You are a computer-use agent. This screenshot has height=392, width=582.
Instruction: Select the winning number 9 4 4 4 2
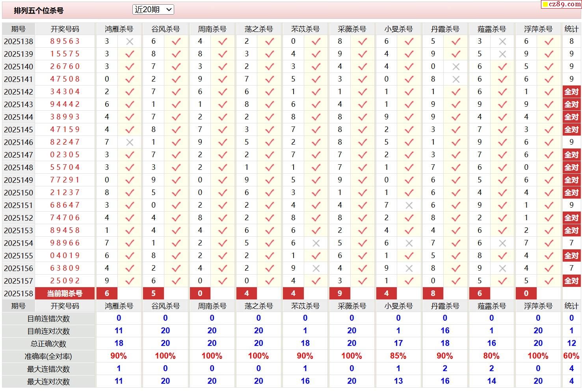[65, 104]
